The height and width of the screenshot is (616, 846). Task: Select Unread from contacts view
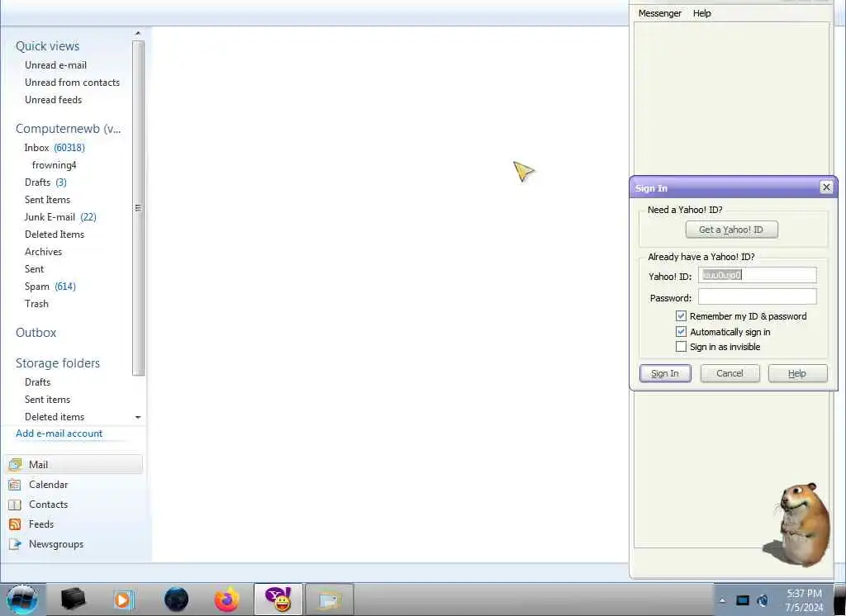point(73,82)
